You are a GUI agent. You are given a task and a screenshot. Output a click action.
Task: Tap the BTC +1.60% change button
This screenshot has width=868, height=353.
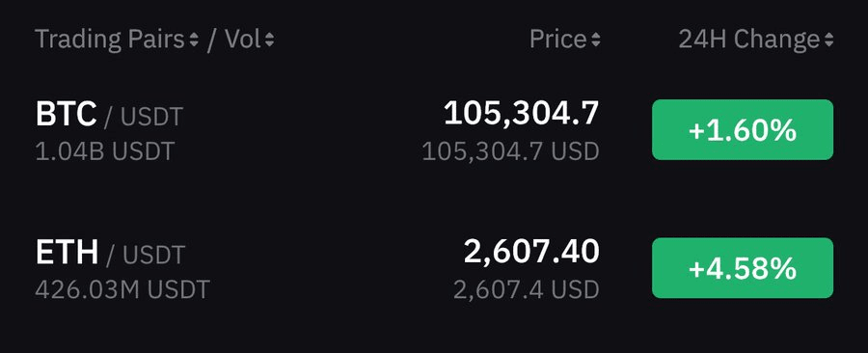point(743,130)
